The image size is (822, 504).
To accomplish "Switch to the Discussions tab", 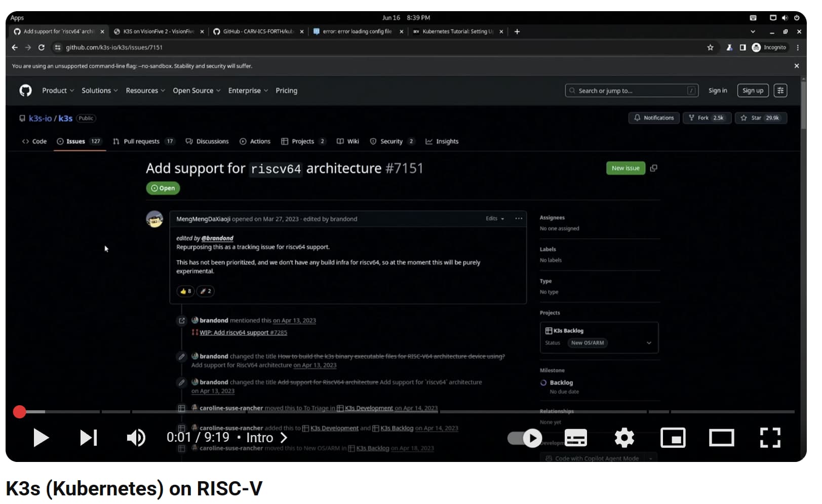I will pyautogui.click(x=207, y=141).
